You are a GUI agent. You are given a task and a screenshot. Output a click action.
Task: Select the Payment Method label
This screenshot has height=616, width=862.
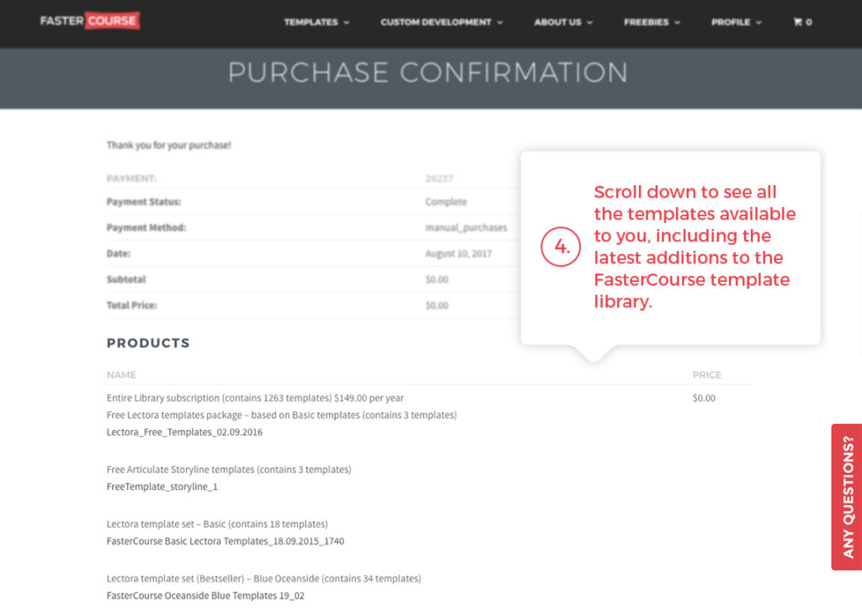146,227
